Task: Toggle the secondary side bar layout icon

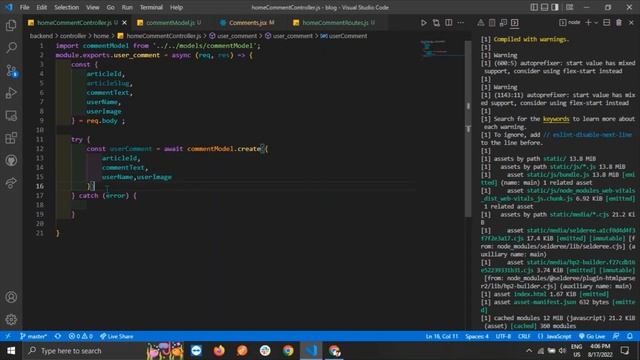Action: 555,7
